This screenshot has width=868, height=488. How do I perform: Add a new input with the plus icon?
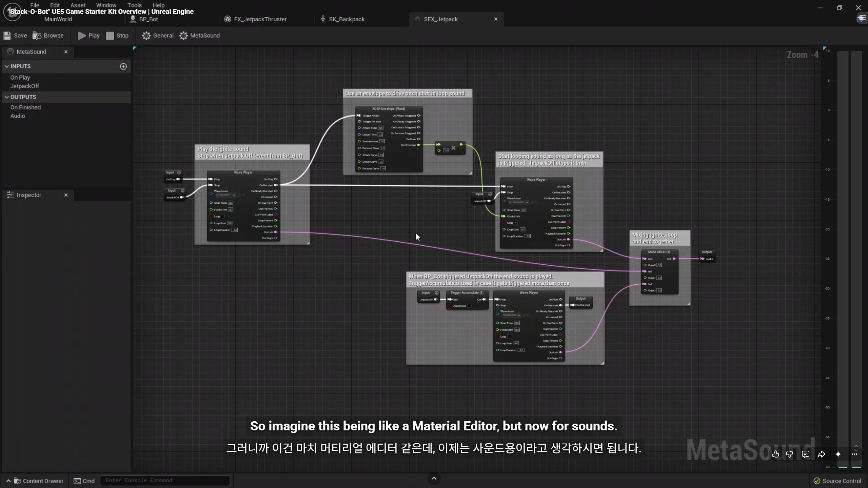pos(123,66)
